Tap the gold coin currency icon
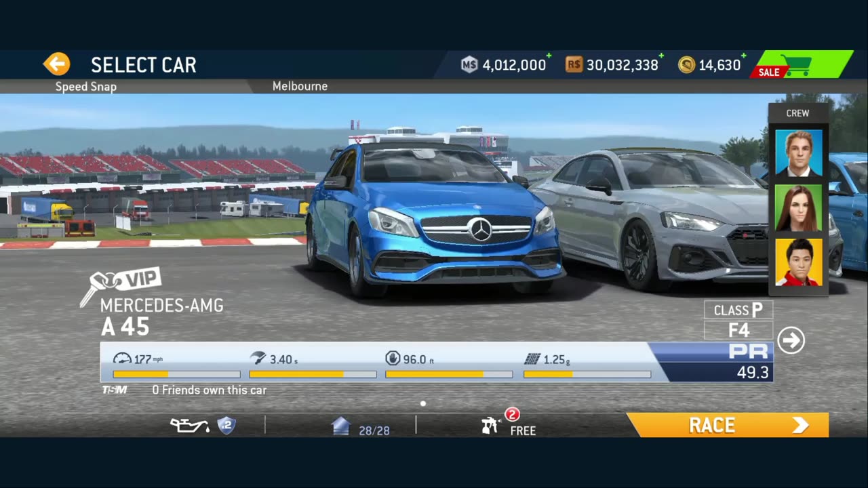 pos(687,65)
